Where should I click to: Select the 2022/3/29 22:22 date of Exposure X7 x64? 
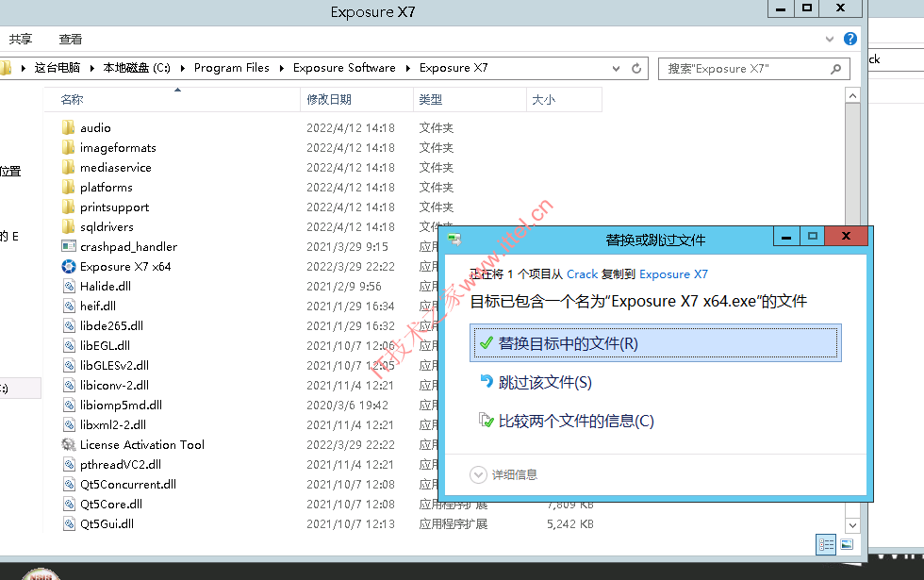351,266
